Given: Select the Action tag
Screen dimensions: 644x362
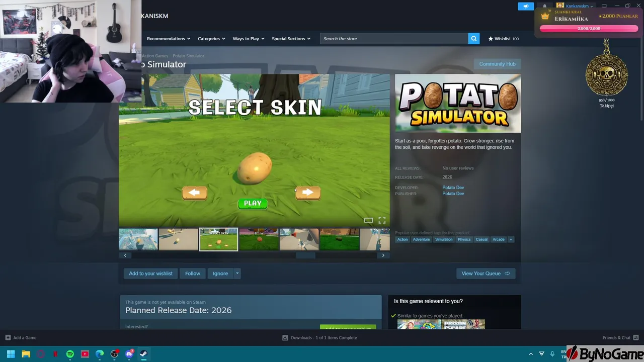Looking at the screenshot, I should pyautogui.click(x=403, y=239).
